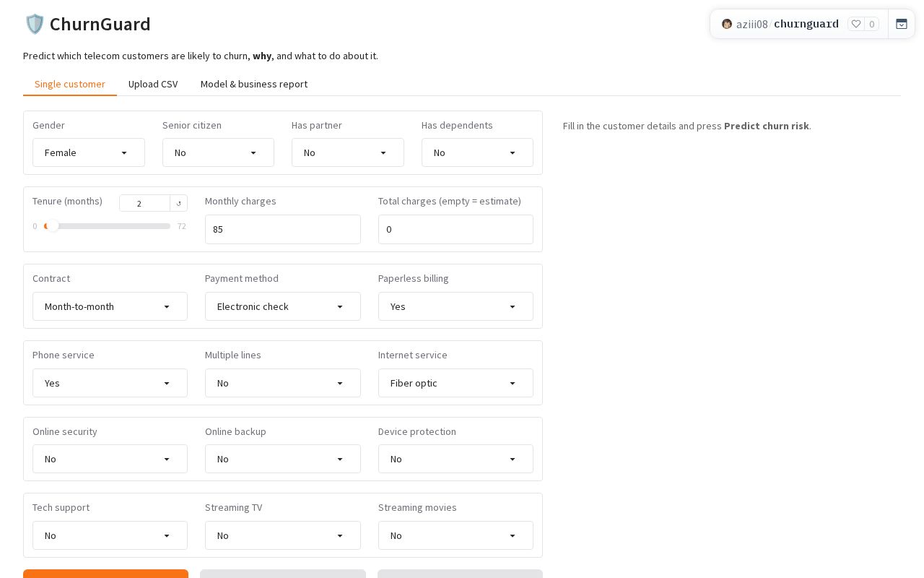
Task: Open the Online backup dropdown
Action: pyautogui.click(x=282, y=459)
